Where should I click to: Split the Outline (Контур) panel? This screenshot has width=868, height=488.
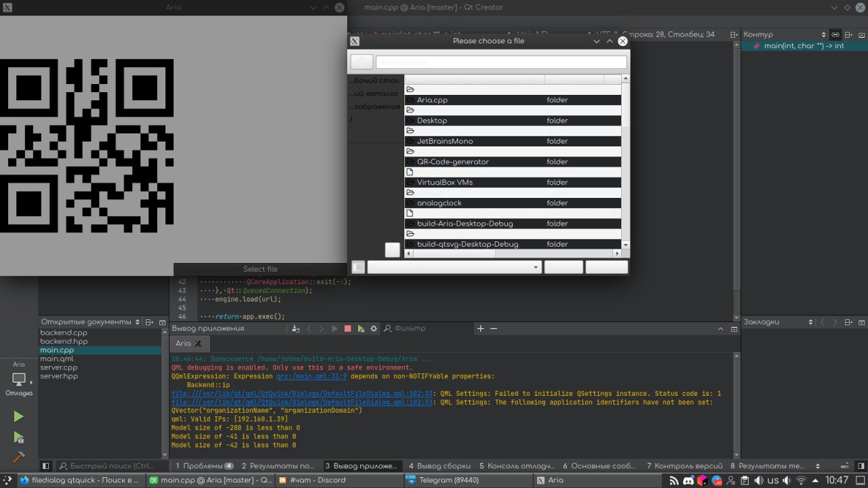pyautogui.click(x=848, y=35)
